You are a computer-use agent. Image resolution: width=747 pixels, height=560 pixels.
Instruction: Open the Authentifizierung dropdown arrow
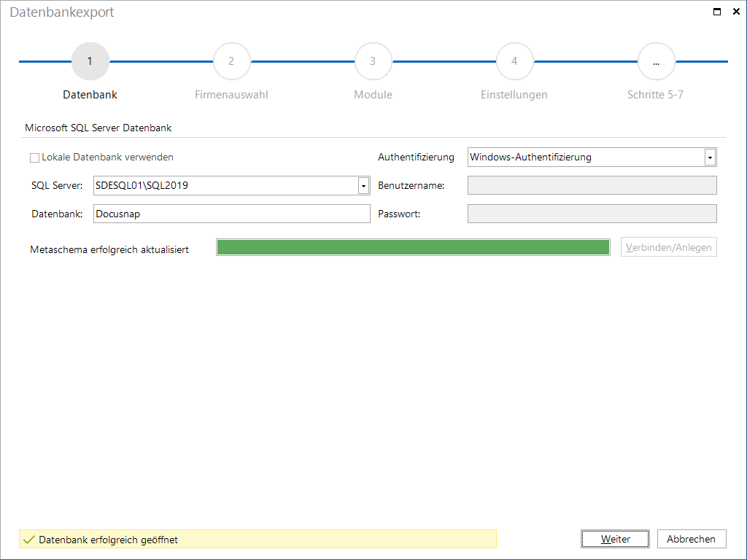point(710,157)
